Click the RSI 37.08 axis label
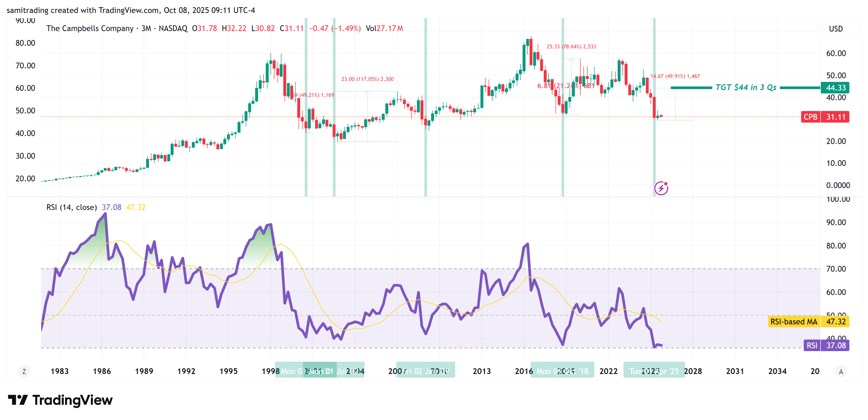 (827, 346)
